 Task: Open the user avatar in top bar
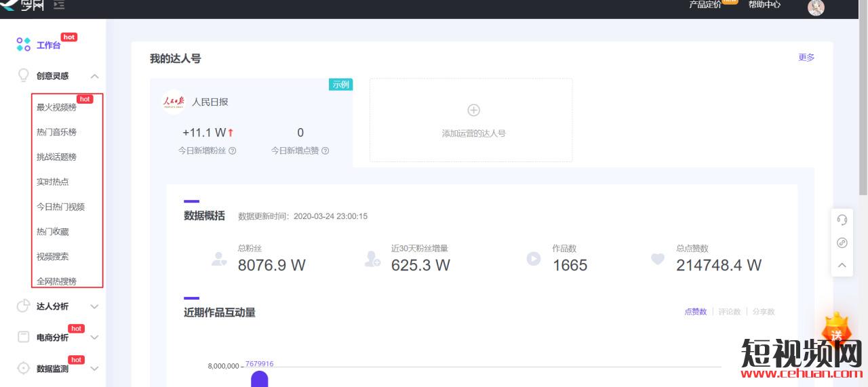816,7
